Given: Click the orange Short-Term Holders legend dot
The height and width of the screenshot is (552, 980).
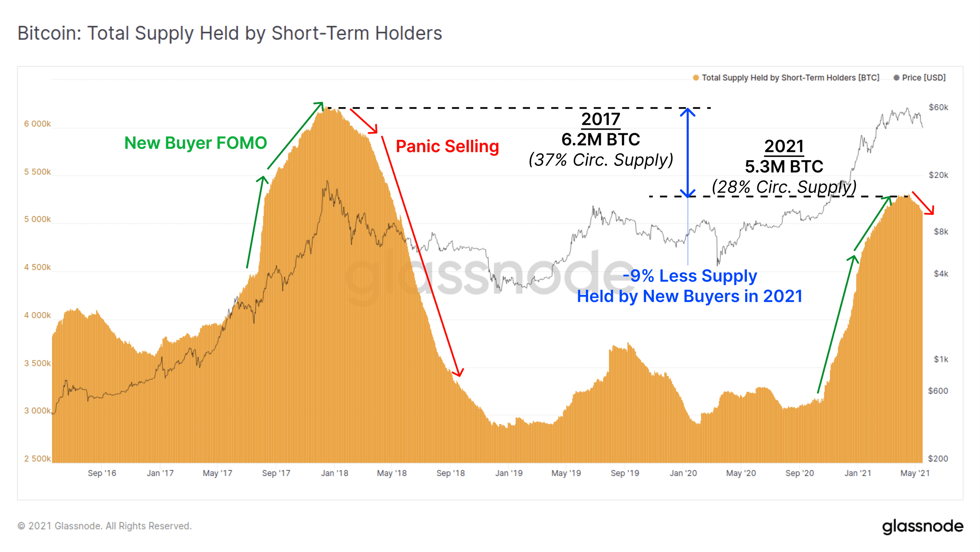Looking at the screenshot, I should 696,78.
